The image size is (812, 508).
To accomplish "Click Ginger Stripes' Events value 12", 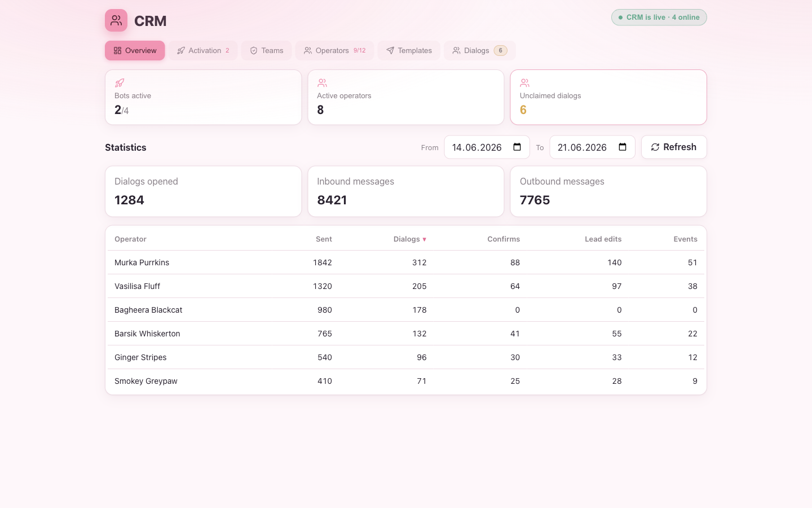I will point(692,357).
